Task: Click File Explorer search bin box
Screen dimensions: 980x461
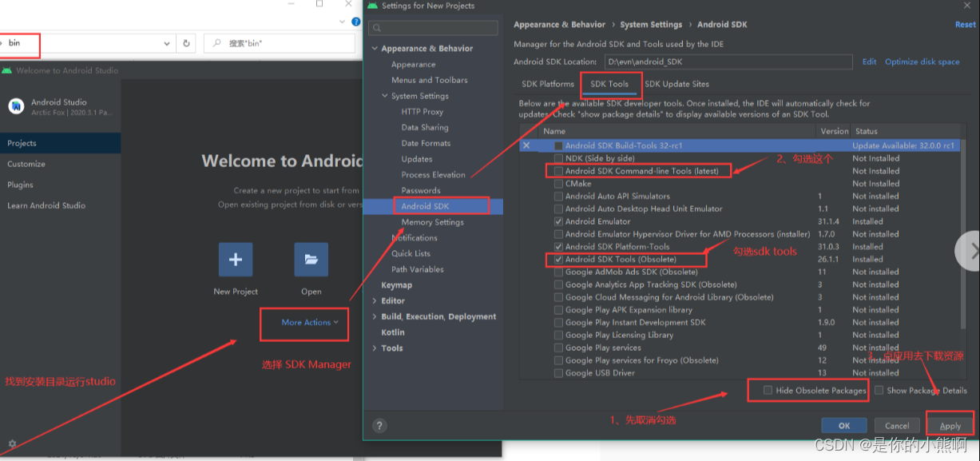Action: click(x=280, y=43)
